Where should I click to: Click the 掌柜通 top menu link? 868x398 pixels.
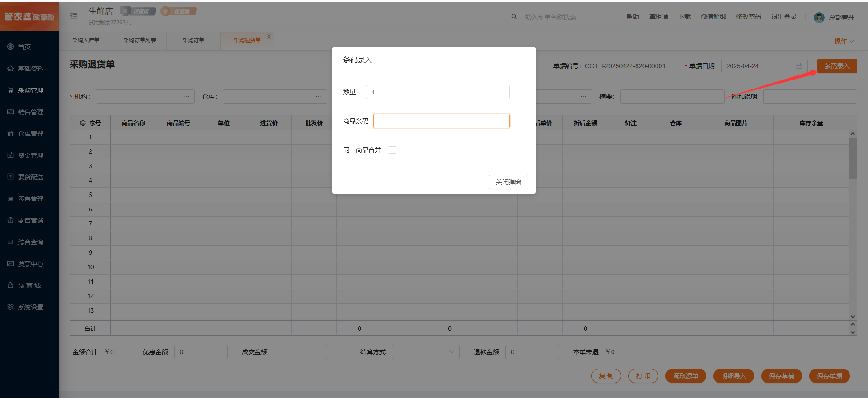tap(659, 17)
